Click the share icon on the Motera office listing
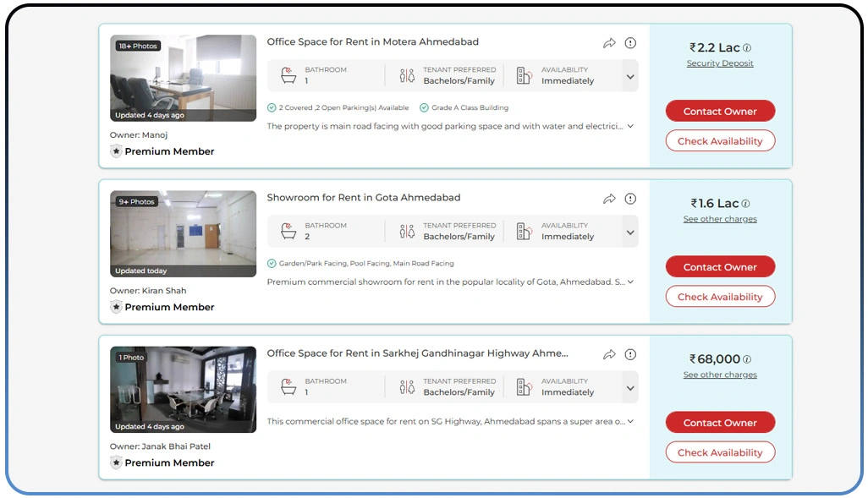This screenshot has width=868, height=498. [x=610, y=42]
